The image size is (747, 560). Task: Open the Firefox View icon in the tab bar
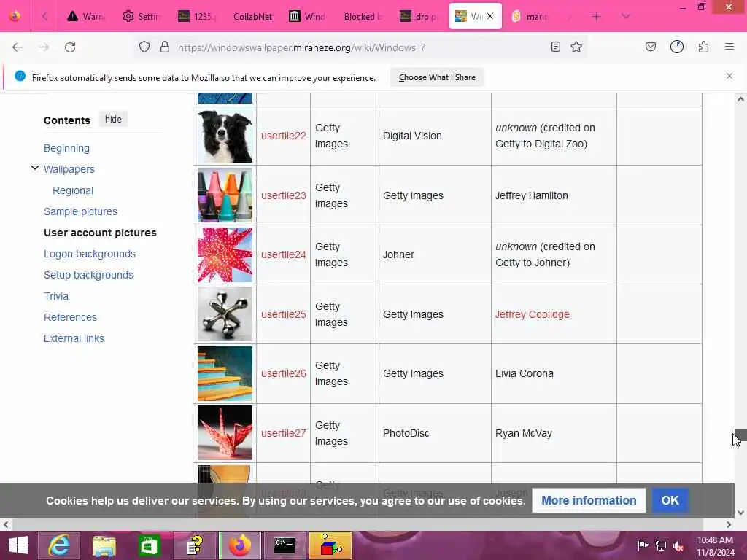[x=15, y=16]
